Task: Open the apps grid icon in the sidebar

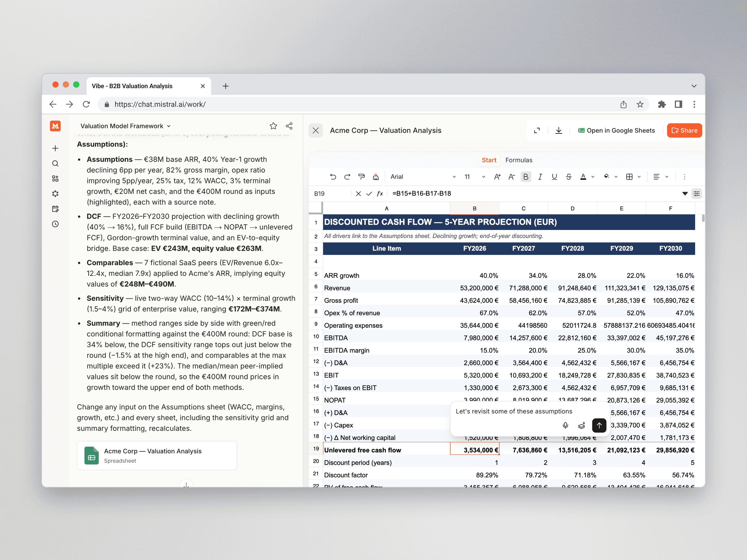Action: (x=56, y=179)
